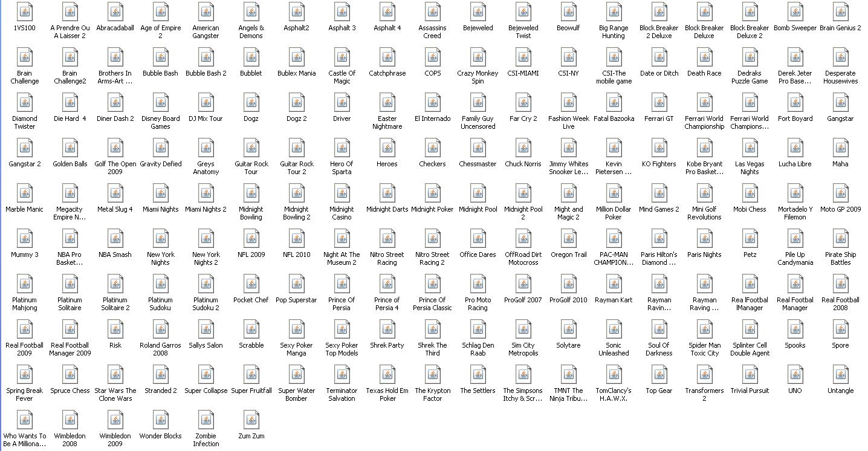Select the Asphalt 4 file icon

pos(387,12)
